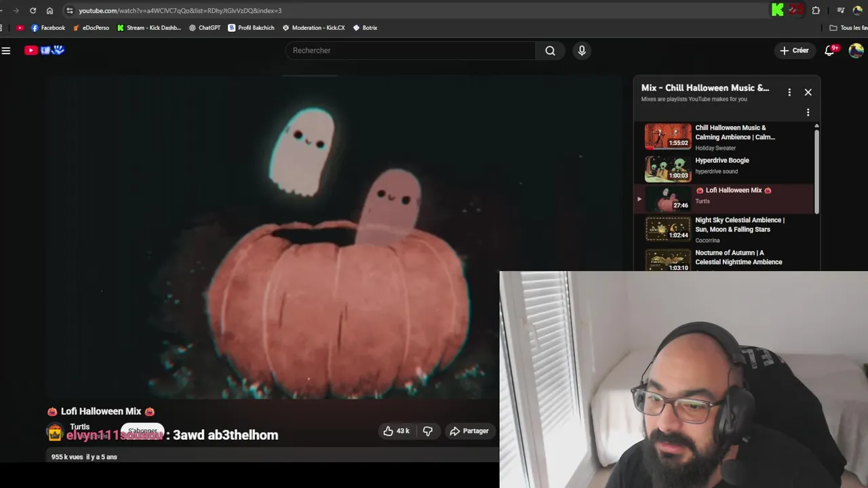
Task: Click the S'abonner subscribe button
Action: [142, 431]
